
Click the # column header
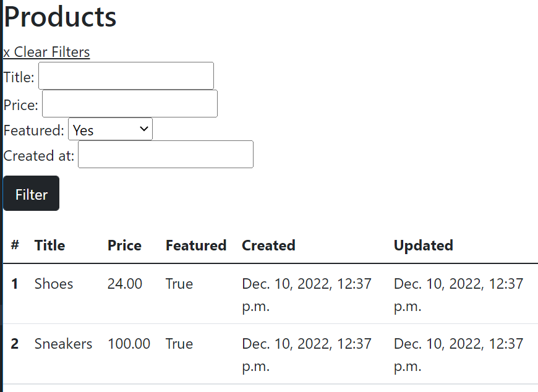[14, 245]
